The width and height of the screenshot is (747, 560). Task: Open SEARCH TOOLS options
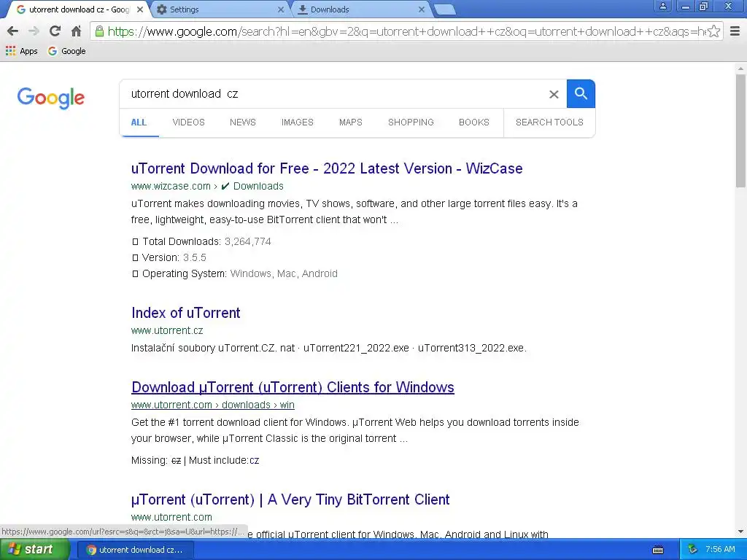(x=549, y=122)
